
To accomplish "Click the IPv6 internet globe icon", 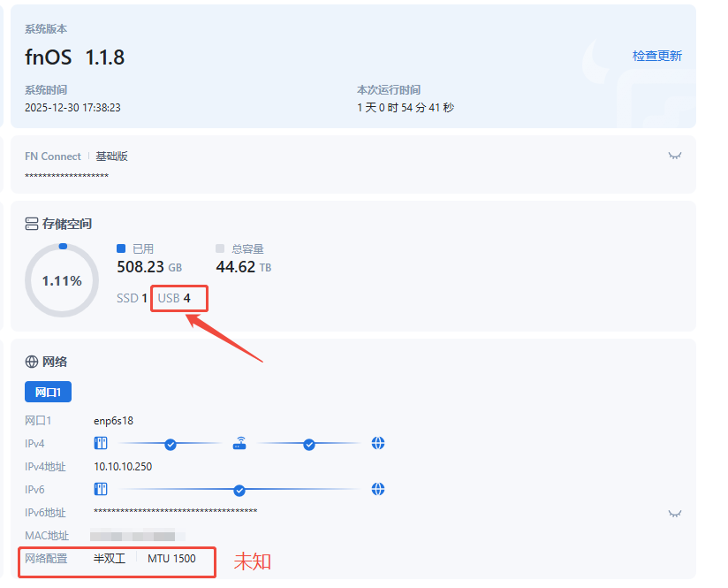I will 378,489.
